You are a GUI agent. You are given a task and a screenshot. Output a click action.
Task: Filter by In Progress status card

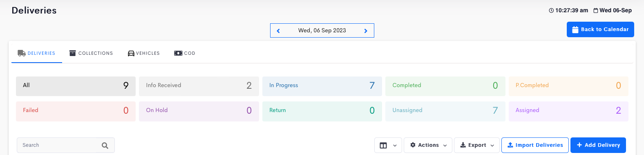tap(322, 86)
